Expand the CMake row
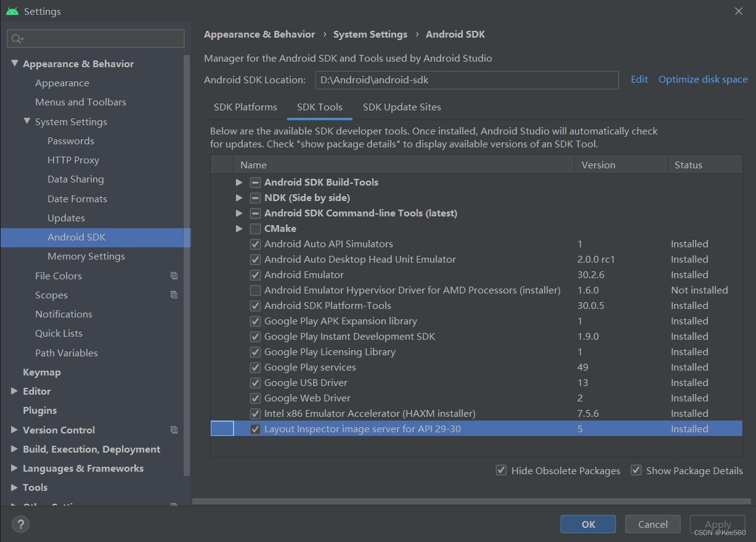The image size is (756, 542). point(239,229)
